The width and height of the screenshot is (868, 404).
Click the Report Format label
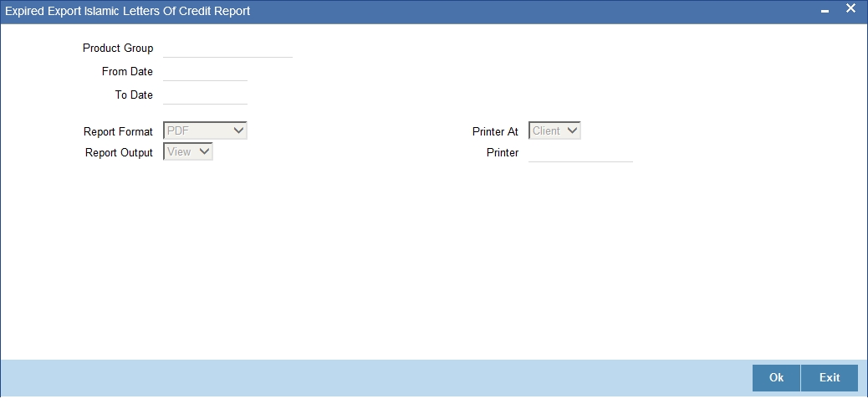click(x=118, y=131)
